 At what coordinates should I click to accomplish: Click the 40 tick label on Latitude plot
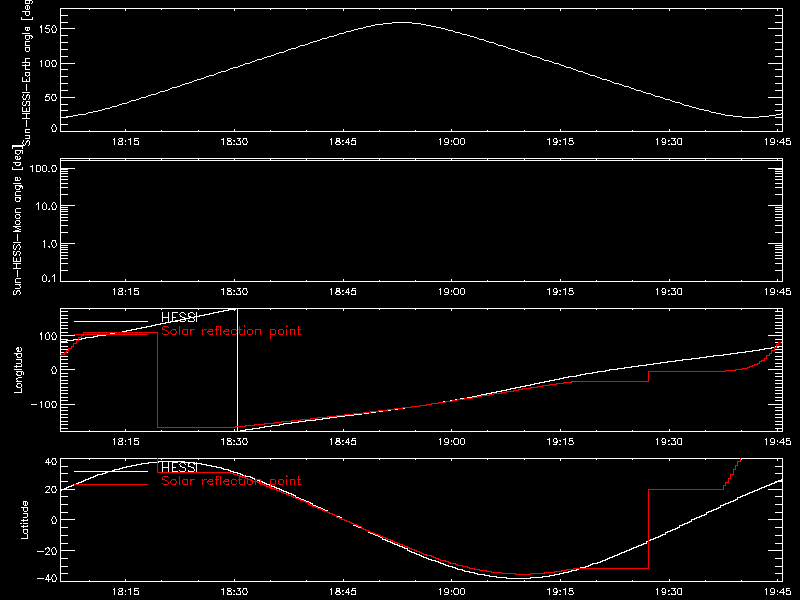pyautogui.click(x=51, y=462)
